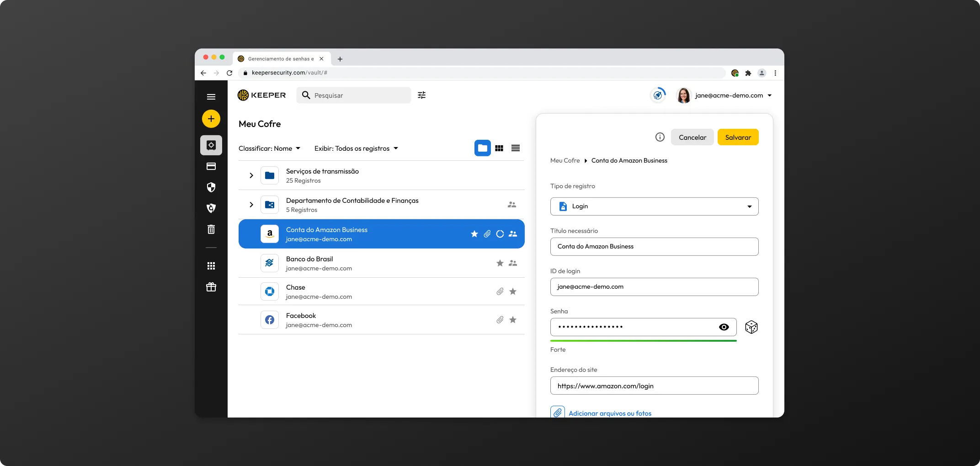The image size is (980, 466).
Task: Toggle favorite star on Chase row
Action: (x=513, y=291)
